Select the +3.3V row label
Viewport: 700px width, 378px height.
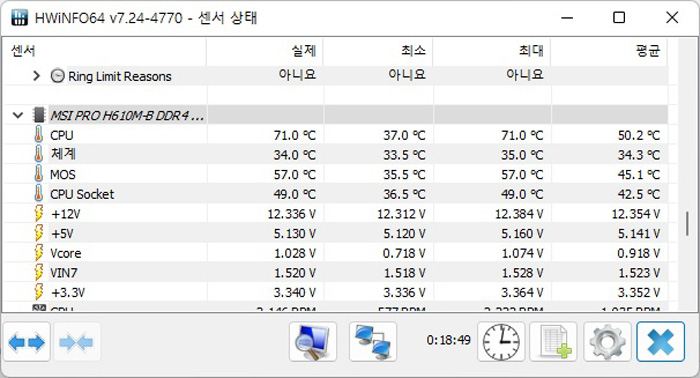coord(68,292)
